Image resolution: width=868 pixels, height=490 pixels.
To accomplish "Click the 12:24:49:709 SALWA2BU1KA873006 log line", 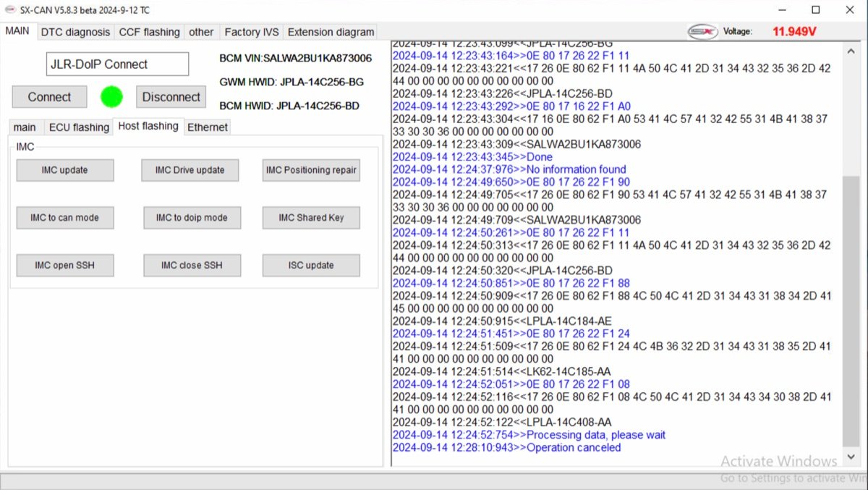I will 516,220.
